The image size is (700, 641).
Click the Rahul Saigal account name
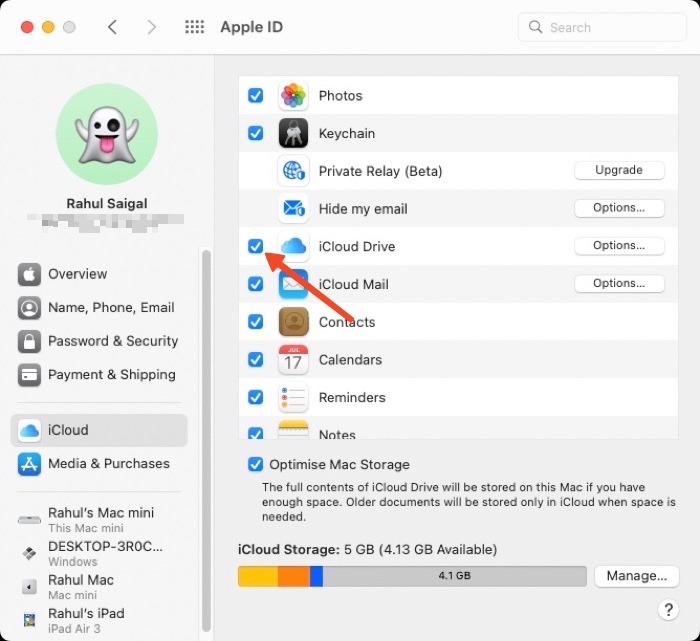[x=107, y=204]
